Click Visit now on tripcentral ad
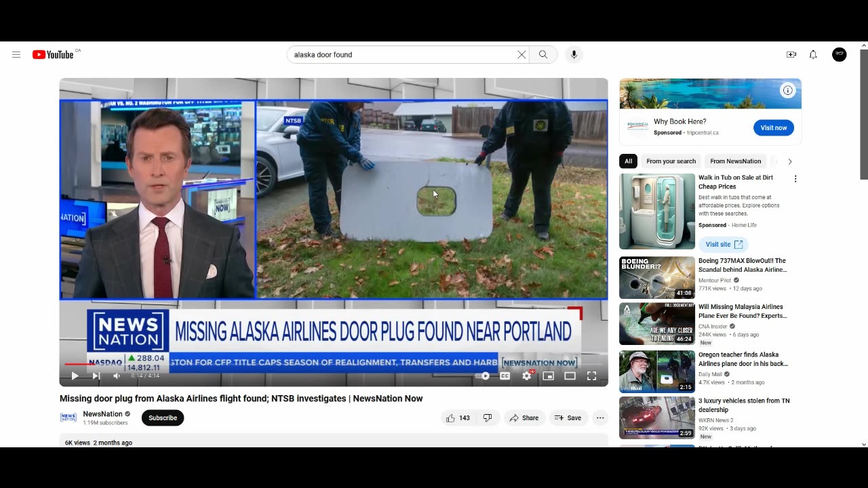 (774, 127)
